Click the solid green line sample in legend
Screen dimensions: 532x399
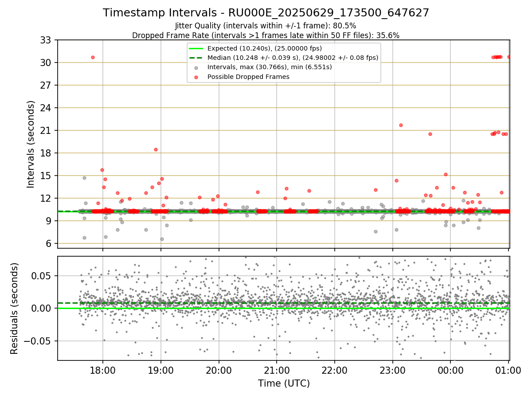coord(196,48)
